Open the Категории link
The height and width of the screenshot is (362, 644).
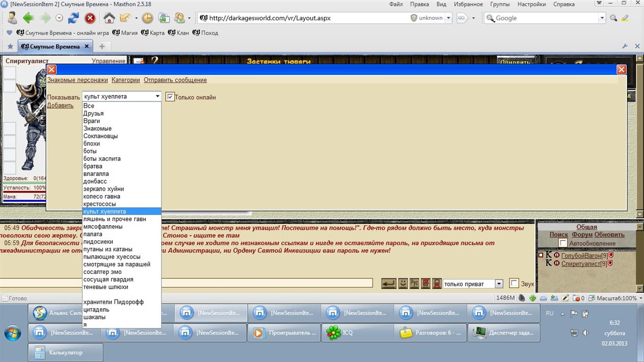click(x=126, y=80)
